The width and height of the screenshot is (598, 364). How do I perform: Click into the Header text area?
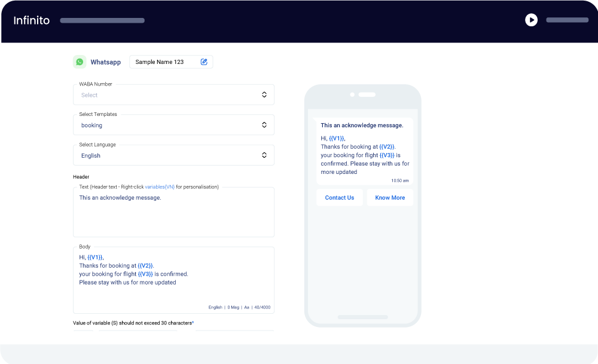[173, 212]
